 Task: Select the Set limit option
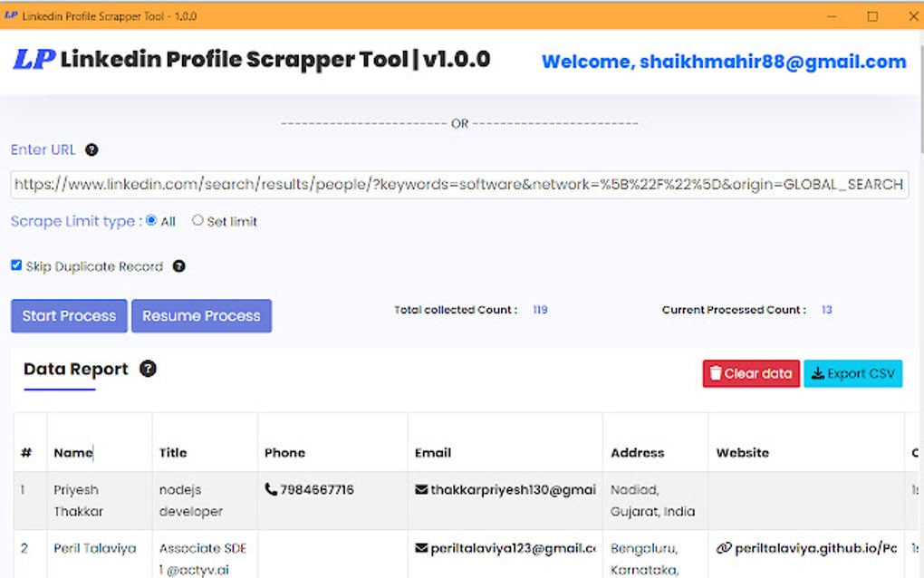click(x=197, y=220)
